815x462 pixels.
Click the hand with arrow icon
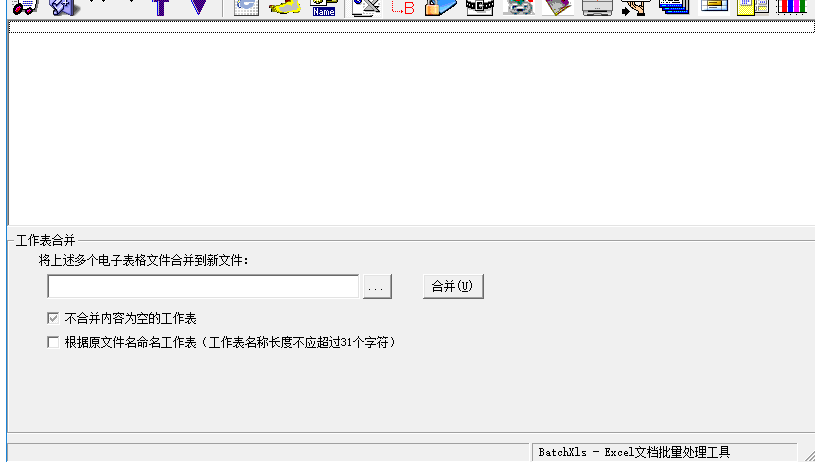636,7
